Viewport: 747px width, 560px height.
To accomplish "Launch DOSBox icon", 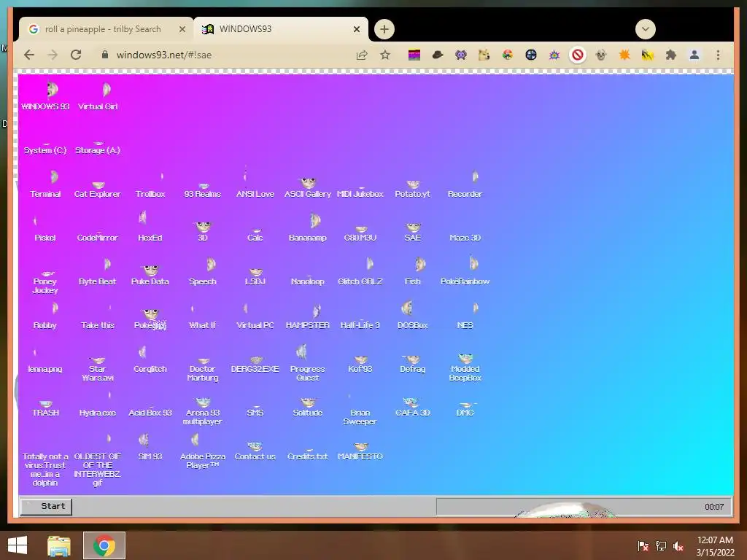I will (x=413, y=316).
